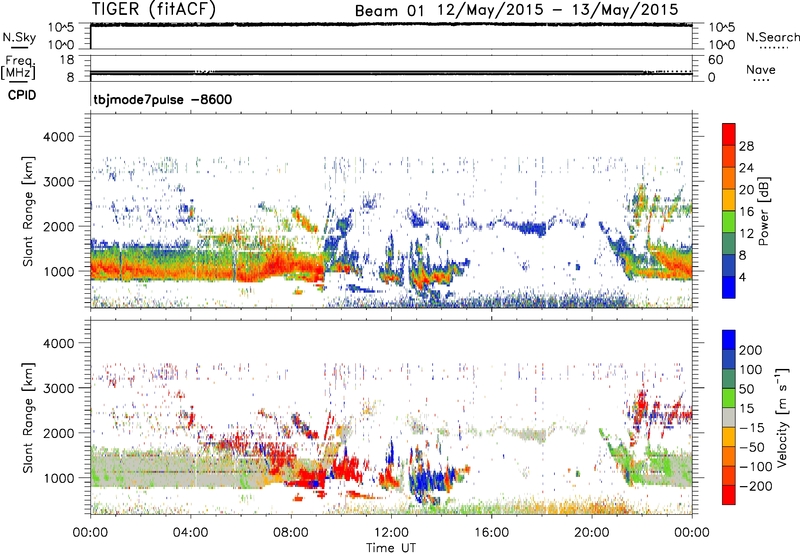Click the "Velocity [m s-1]" color bar title
Screen dimensions: 800x554
[x=781, y=417]
